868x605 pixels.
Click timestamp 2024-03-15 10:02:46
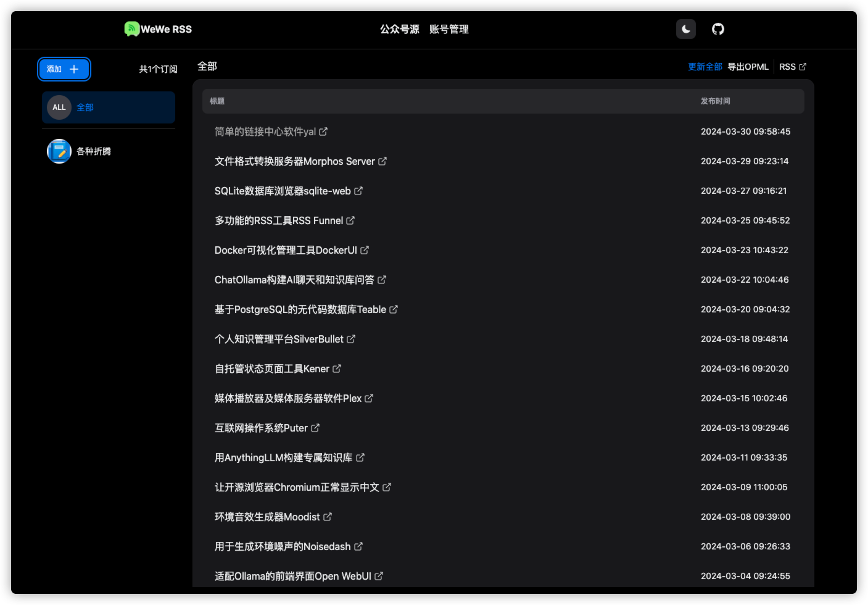pyautogui.click(x=744, y=398)
